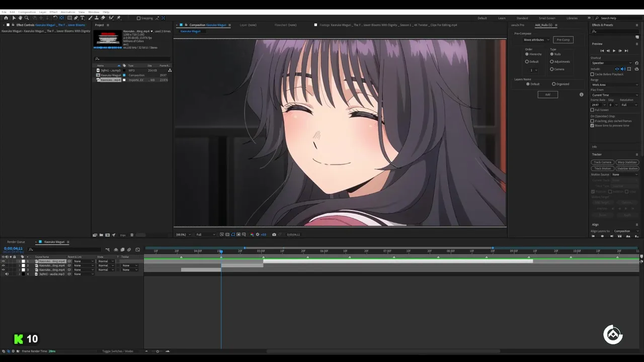Click the Project panel new folder icon

point(101,235)
